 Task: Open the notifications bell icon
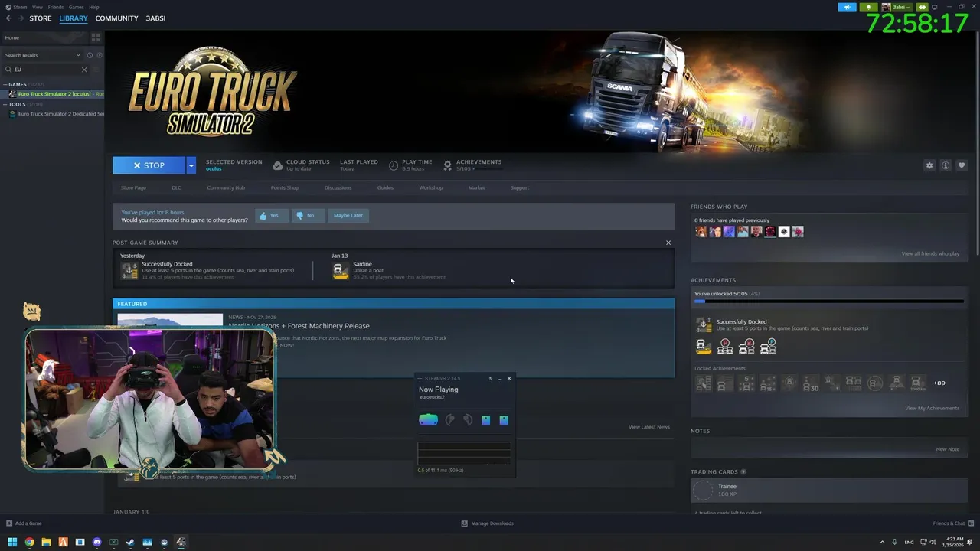pyautogui.click(x=868, y=7)
